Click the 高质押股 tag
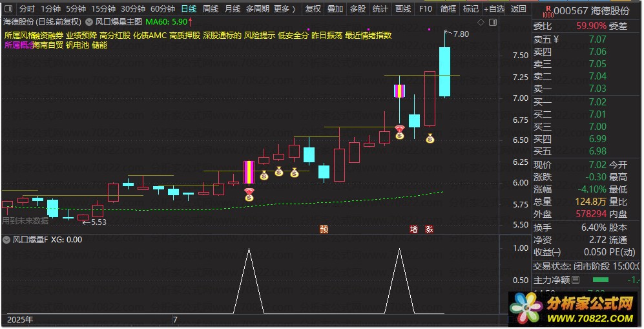The image size is (644, 329). coord(185,36)
